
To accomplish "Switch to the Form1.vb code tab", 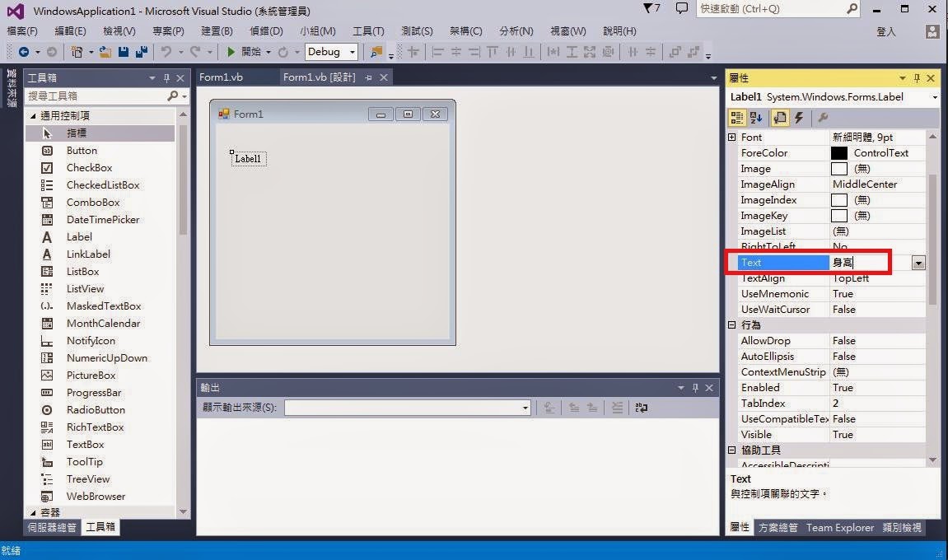I will click(x=221, y=77).
